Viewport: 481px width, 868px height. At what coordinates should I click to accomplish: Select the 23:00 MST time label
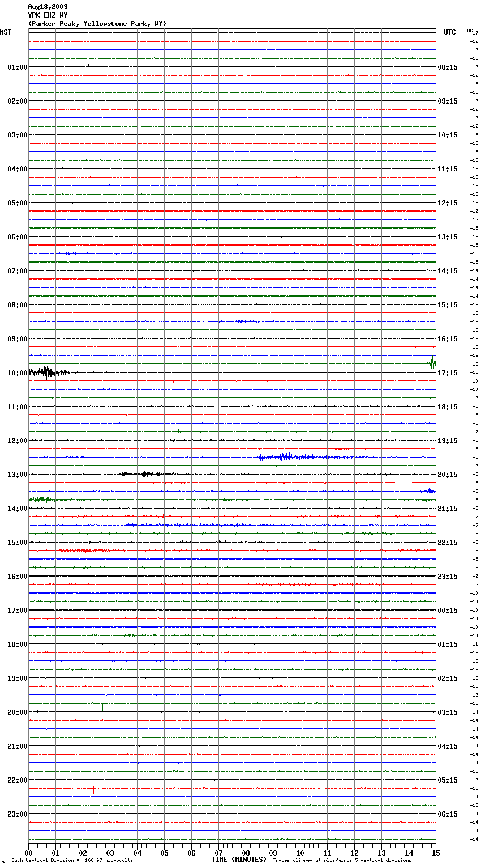tap(18, 814)
